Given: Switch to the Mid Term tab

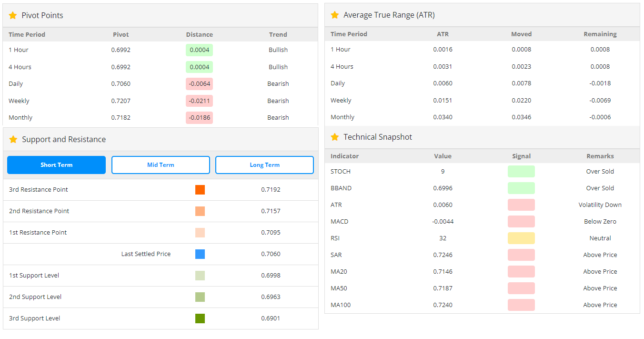Looking at the screenshot, I should pos(161,165).
